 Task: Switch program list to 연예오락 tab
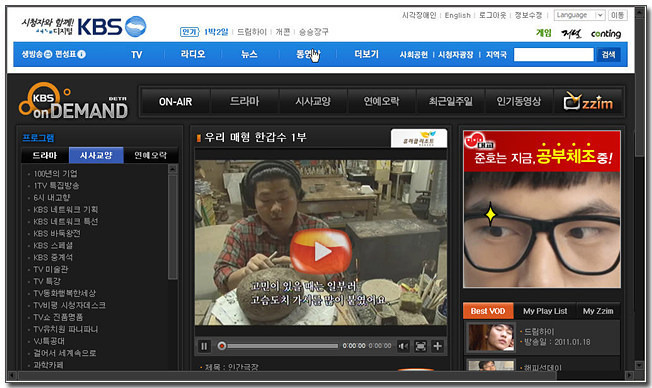[x=151, y=155]
